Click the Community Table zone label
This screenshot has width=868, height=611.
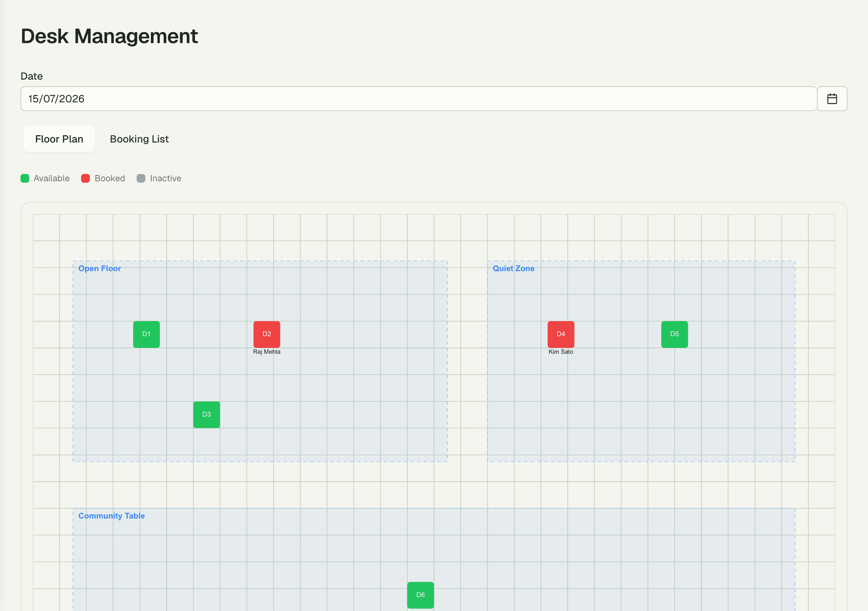(111, 516)
